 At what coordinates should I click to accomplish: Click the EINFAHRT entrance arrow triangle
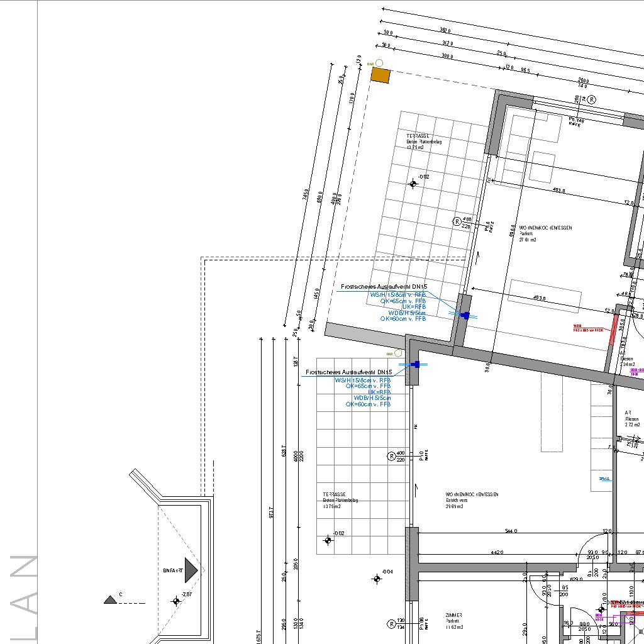coord(191,570)
